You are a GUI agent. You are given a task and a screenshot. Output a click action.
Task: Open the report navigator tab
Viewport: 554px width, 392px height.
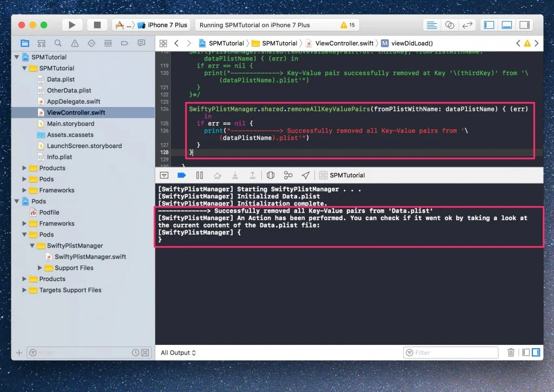[141, 43]
